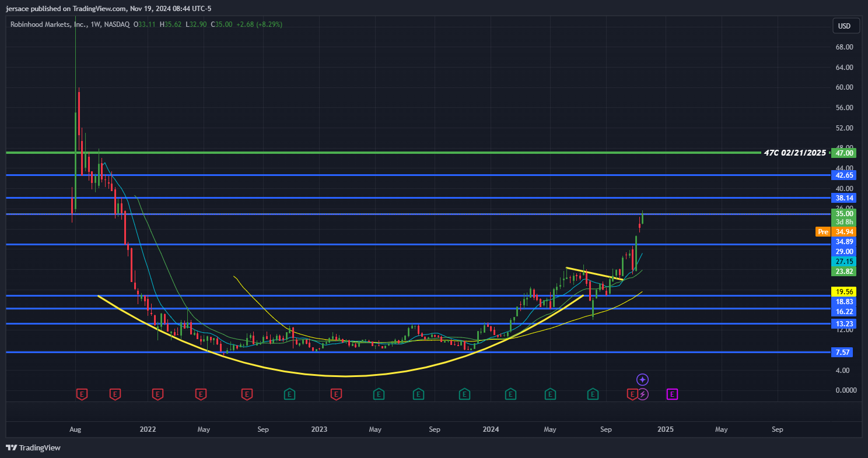
Task: Click the 47C 02/21/2025 annotation text
Action: click(795, 153)
